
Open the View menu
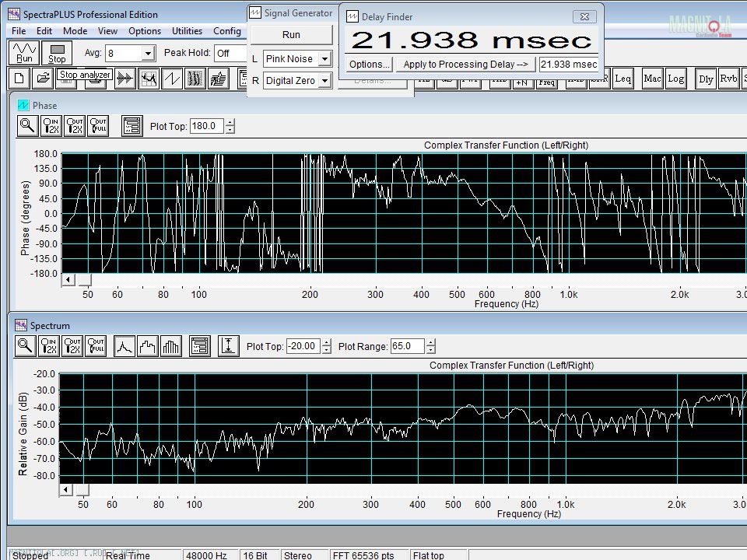(x=107, y=31)
